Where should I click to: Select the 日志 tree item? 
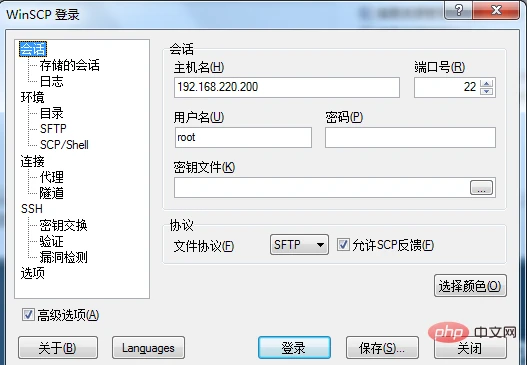51,81
